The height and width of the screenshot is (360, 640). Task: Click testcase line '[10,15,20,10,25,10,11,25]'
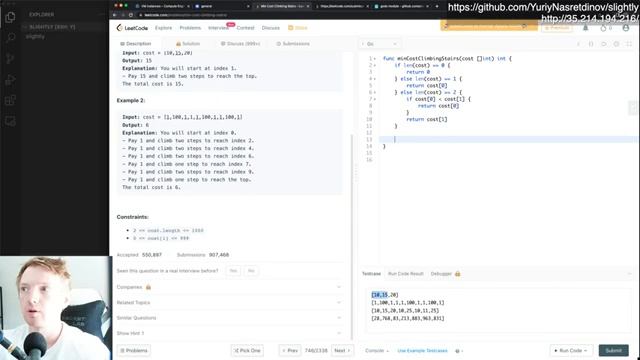(405, 310)
